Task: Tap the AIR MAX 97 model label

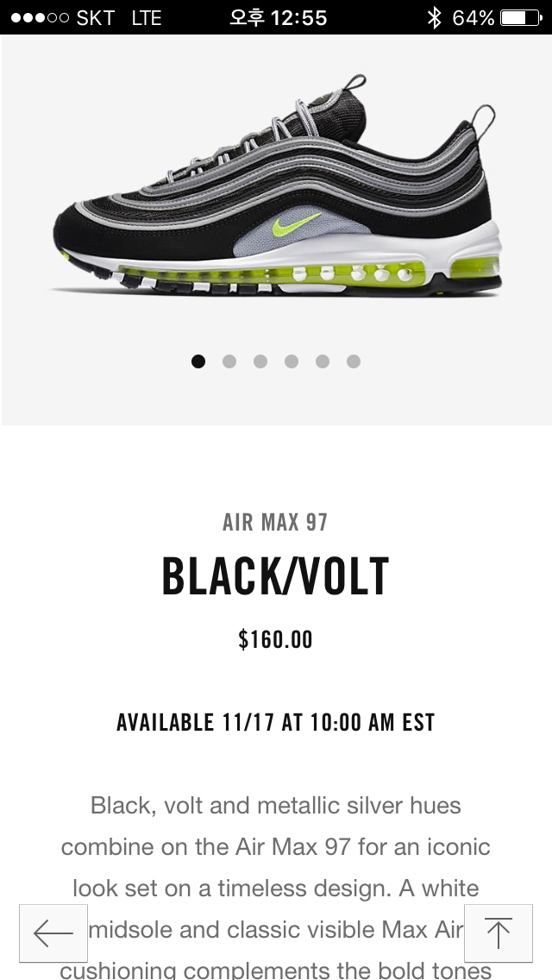Action: [275, 522]
